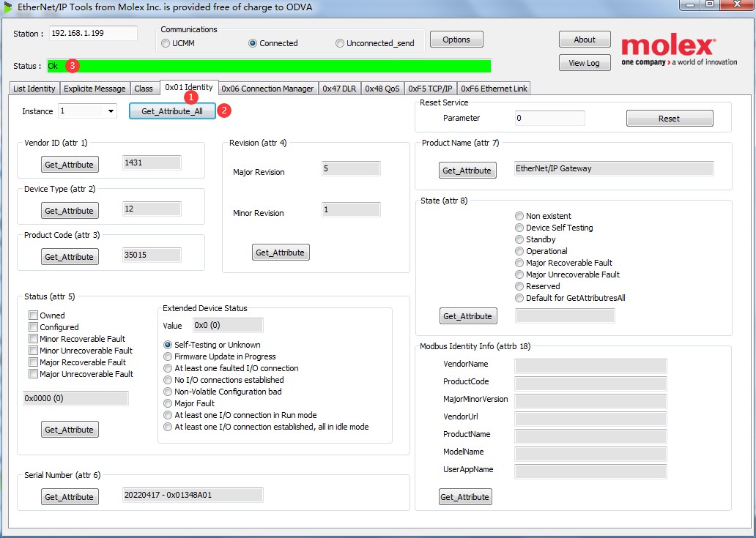Get the Product Code attribute
The width and height of the screenshot is (756, 538).
70,257
